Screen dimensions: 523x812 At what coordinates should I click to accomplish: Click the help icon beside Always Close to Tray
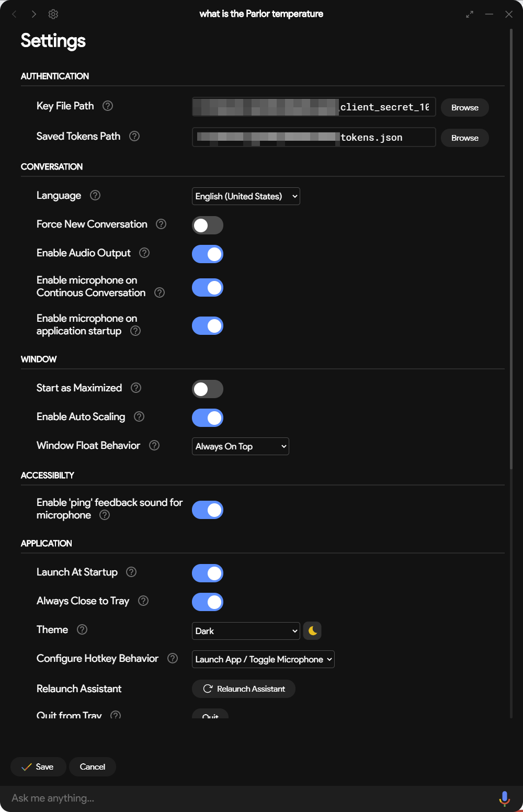[143, 601]
